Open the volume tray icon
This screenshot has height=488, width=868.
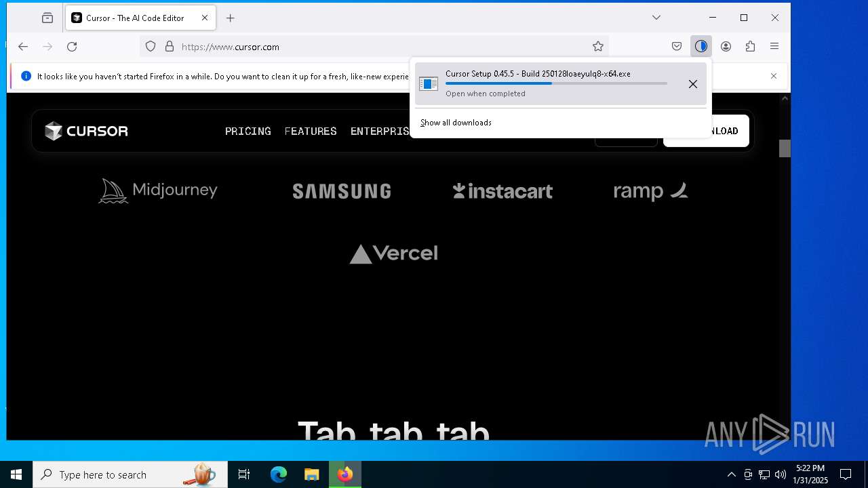coord(781,474)
